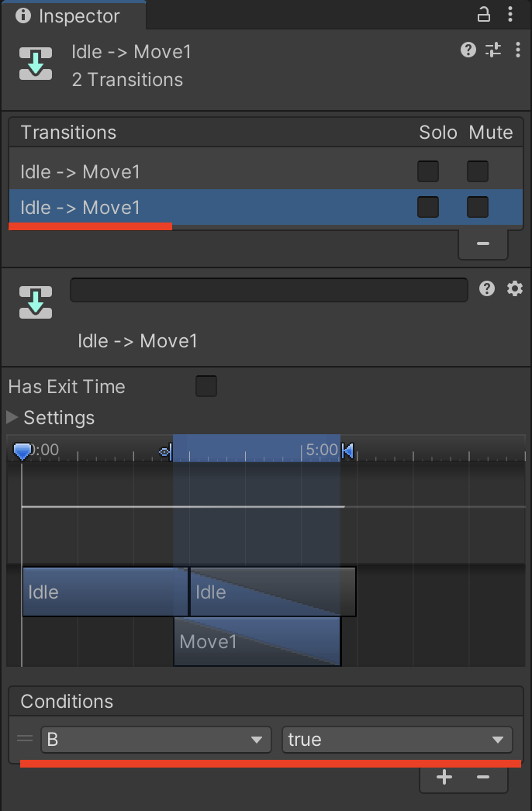This screenshot has width=532, height=811.
Task: Click the gear icon beside the name field
Action: tap(514, 288)
